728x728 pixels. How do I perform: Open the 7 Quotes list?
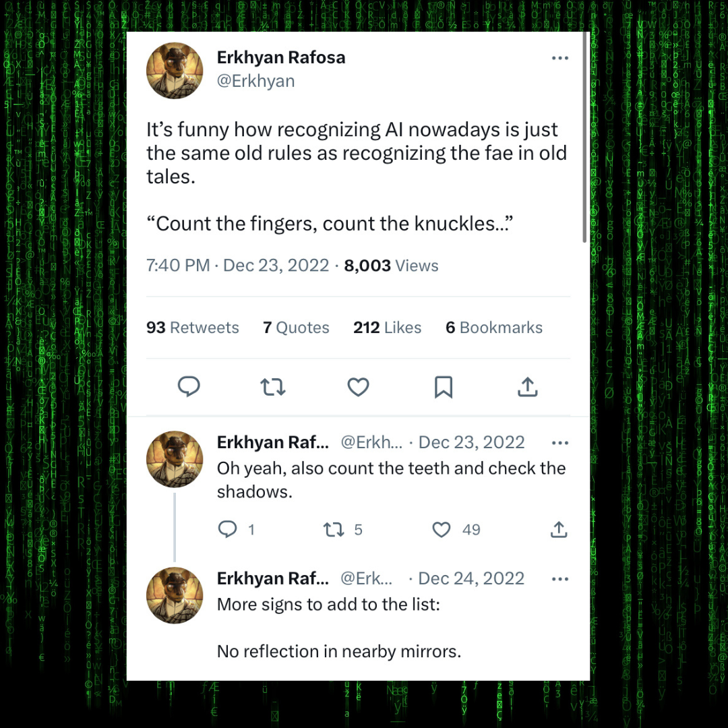(296, 328)
